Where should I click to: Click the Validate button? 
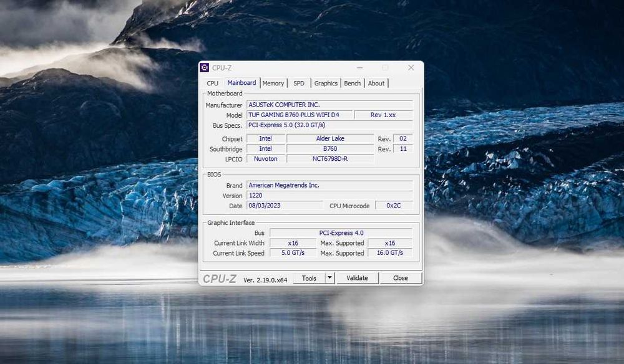pyautogui.click(x=357, y=278)
